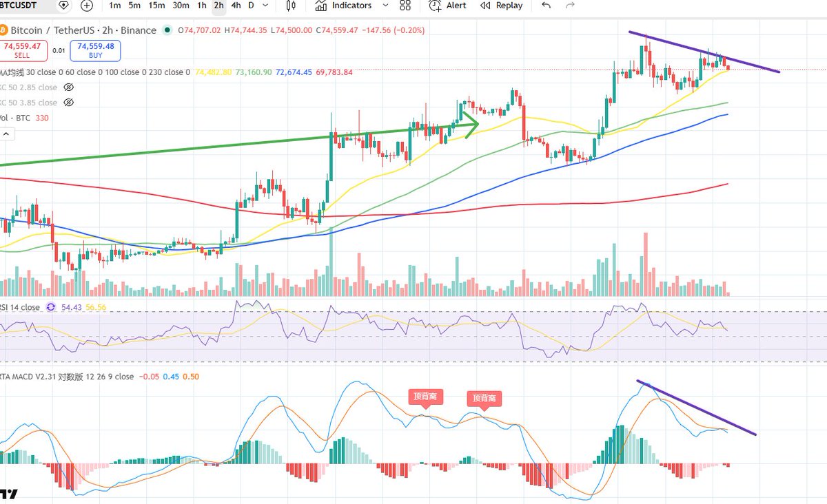Toggle visibility of KC 50 3.85 indicator

68,103
